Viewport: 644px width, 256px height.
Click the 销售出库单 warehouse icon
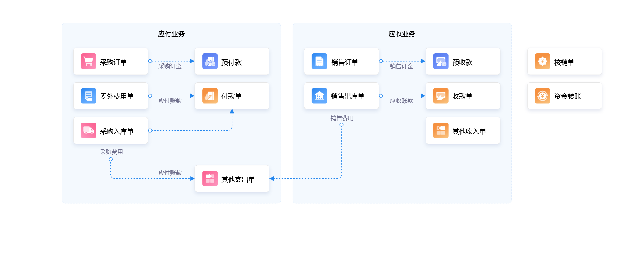pyautogui.click(x=319, y=96)
